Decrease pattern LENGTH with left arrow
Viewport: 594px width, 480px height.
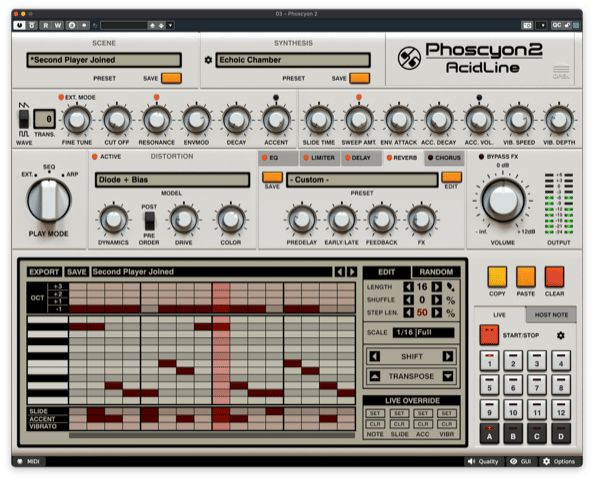408,287
